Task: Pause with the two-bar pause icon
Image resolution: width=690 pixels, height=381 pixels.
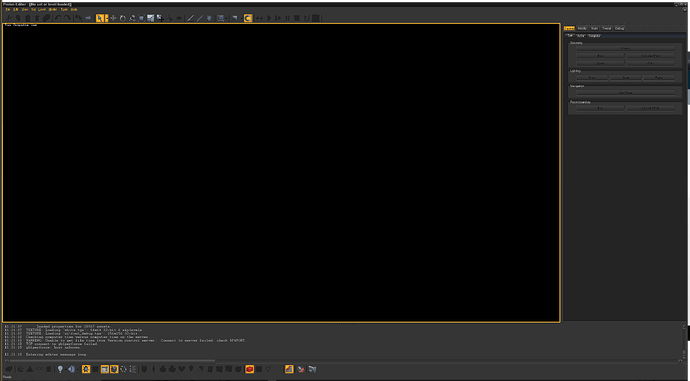Action: (288, 18)
